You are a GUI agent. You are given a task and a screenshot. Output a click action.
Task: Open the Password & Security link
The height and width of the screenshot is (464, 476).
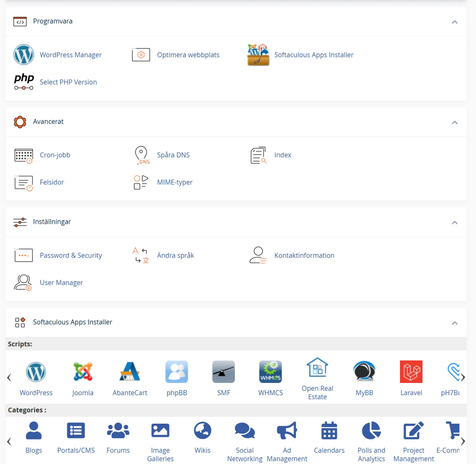71,255
